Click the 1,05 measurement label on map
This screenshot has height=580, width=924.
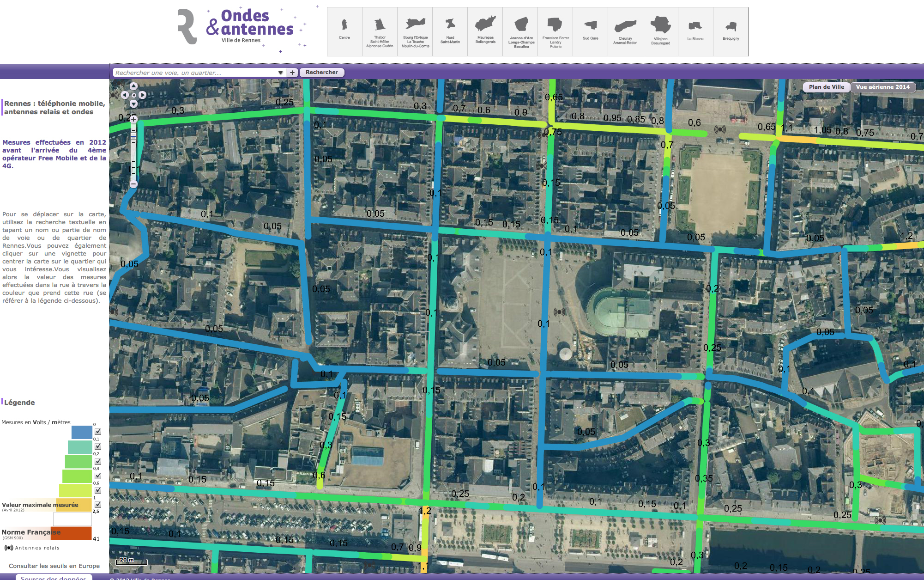pyautogui.click(x=822, y=130)
